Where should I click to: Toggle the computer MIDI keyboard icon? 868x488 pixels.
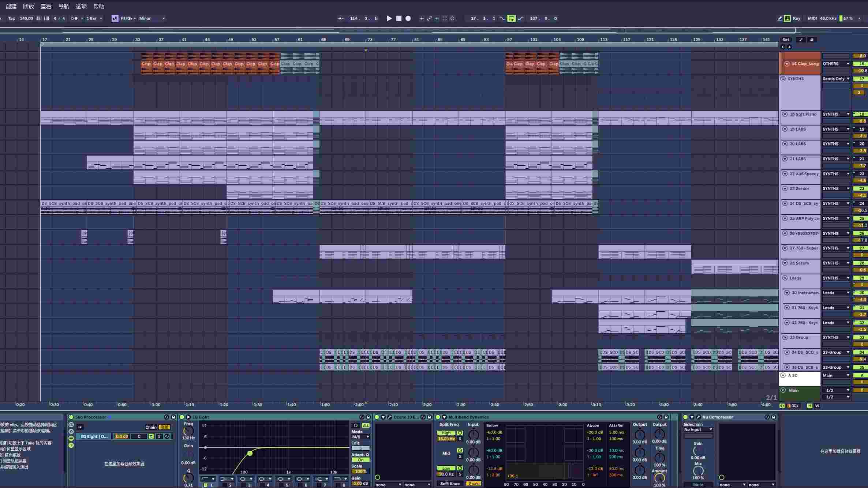point(787,18)
